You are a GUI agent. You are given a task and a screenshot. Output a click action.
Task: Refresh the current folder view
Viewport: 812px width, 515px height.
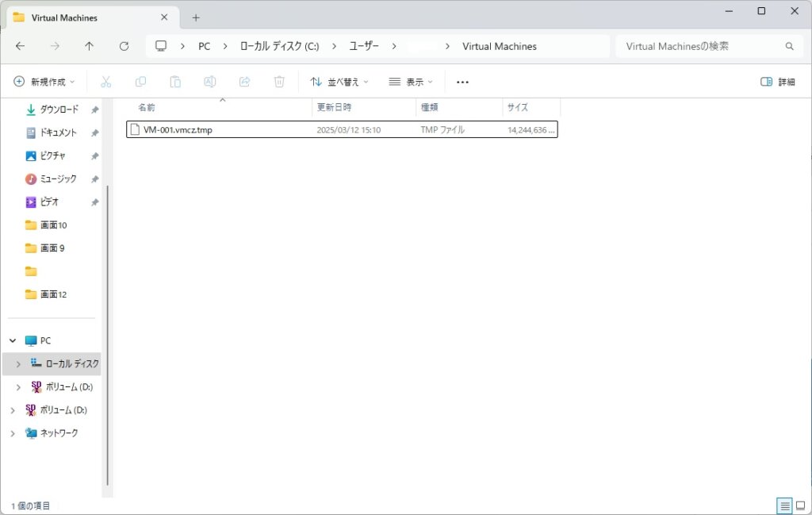tap(124, 46)
